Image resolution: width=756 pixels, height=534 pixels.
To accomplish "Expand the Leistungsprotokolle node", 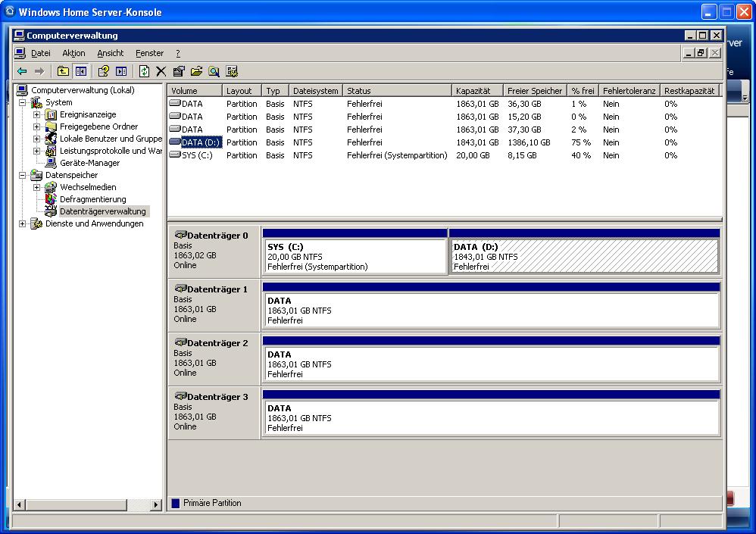I will (x=36, y=151).
